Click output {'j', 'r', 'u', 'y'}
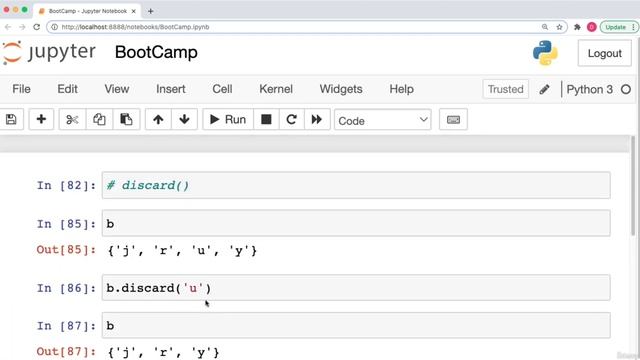Image resolution: width=640 pixels, height=360 pixels. 182,250
